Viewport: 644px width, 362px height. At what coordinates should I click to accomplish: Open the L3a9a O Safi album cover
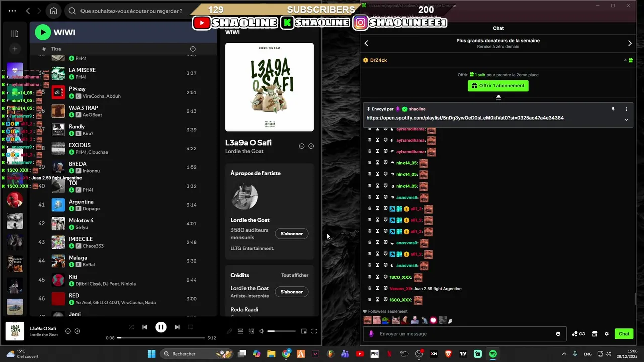pos(270,87)
